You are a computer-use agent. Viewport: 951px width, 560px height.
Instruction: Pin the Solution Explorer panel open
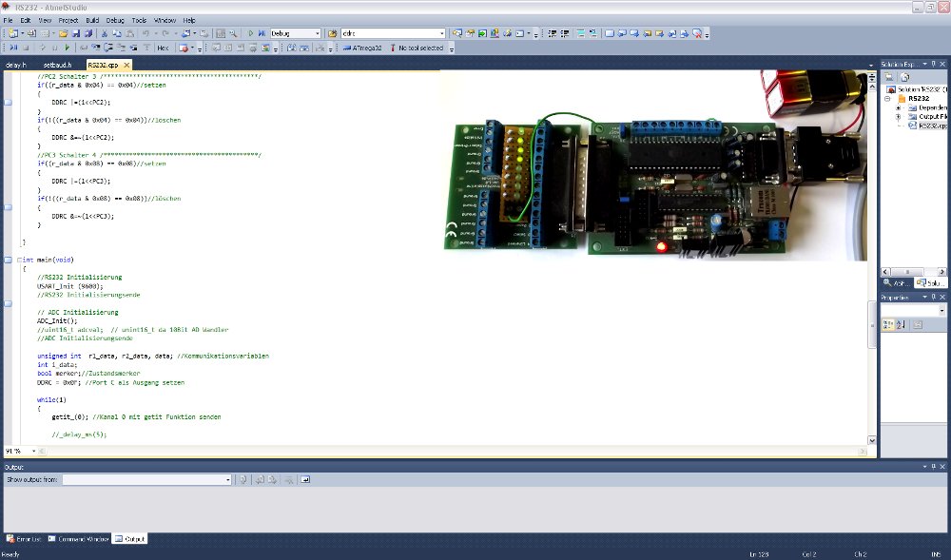click(934, 64)
